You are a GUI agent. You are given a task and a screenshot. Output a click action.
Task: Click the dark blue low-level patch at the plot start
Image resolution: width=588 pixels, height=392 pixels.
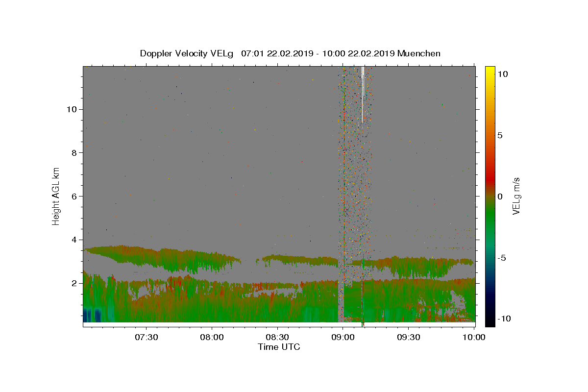[x=92, y=315]
